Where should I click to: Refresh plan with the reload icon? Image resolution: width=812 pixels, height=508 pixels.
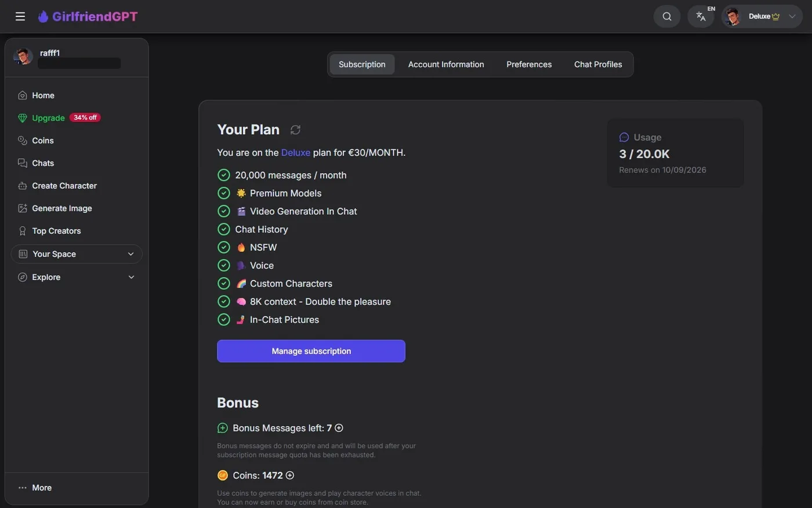click(295, 130)
